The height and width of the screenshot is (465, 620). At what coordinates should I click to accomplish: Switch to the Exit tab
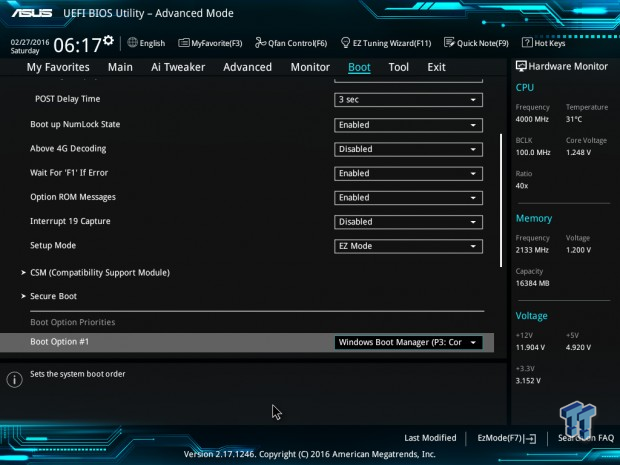tap(436, 67)
